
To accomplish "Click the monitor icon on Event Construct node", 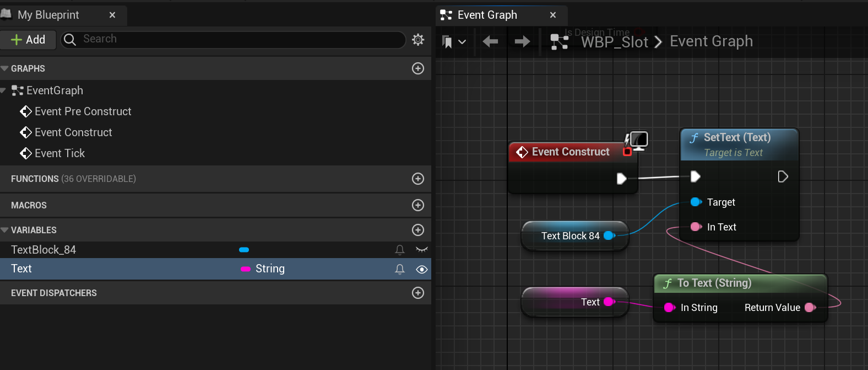I will [638, 141].
